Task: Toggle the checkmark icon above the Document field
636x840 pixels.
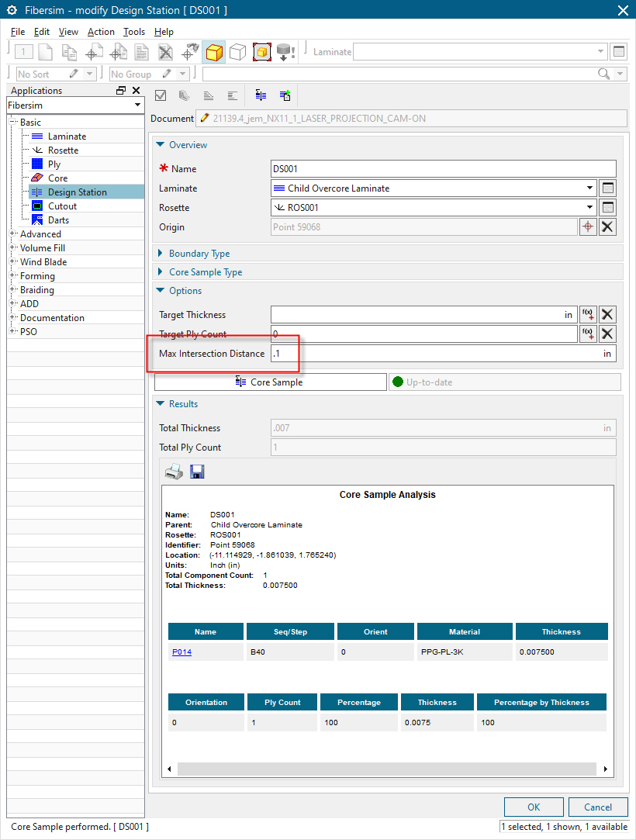Action: (x=161, y=95)
